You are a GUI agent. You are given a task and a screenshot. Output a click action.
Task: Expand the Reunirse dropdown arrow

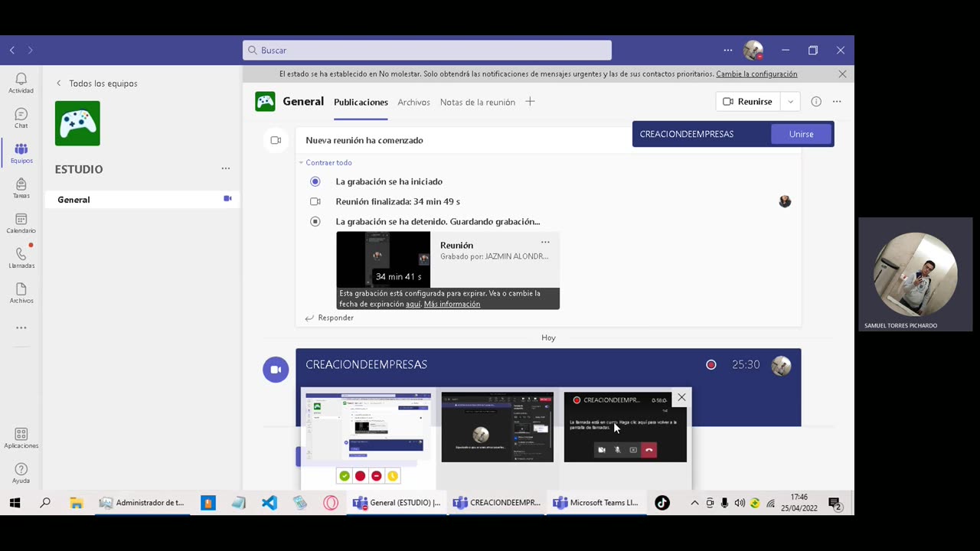[790, 102]
